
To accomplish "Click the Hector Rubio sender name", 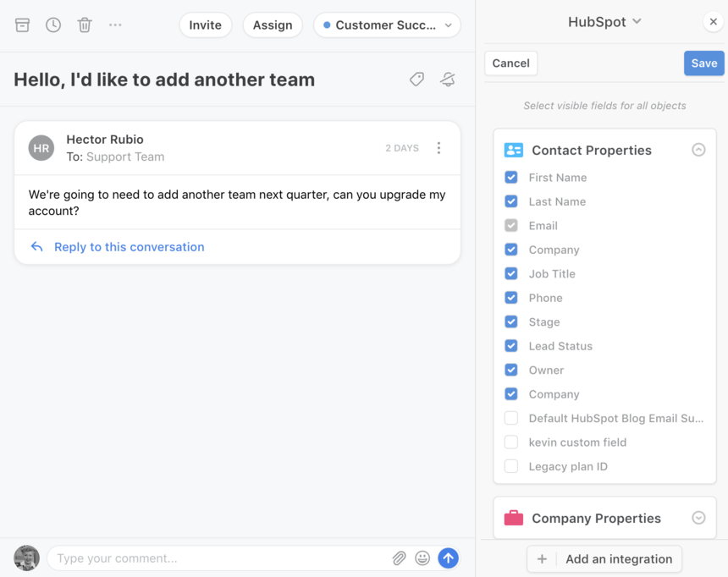I will (105, 140).
